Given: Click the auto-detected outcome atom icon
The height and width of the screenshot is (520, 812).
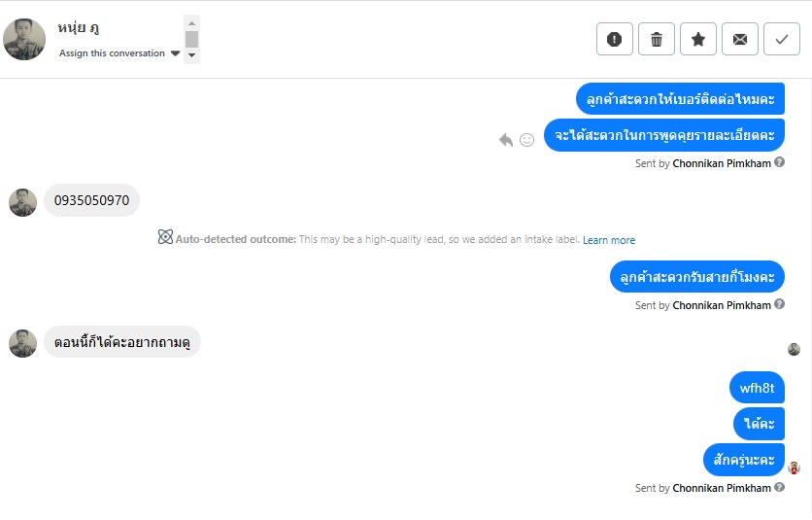Looking at the screenshot, I should (x=165, y=237).
